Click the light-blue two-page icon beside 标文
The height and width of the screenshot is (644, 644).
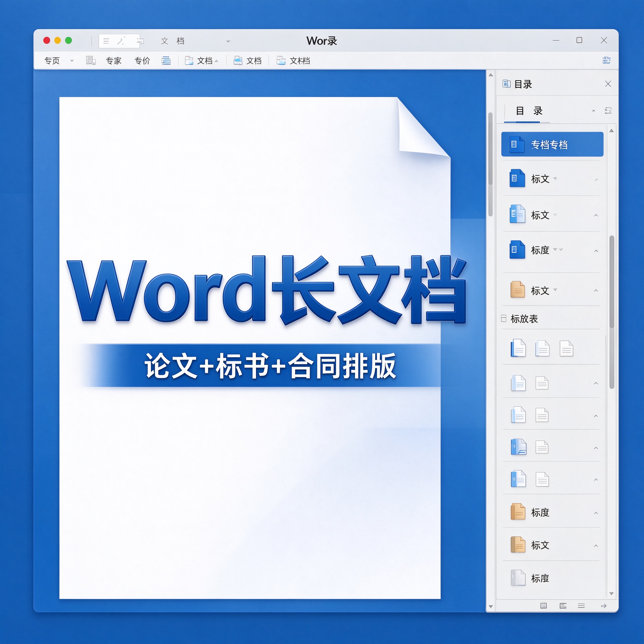tap(517, 214)
